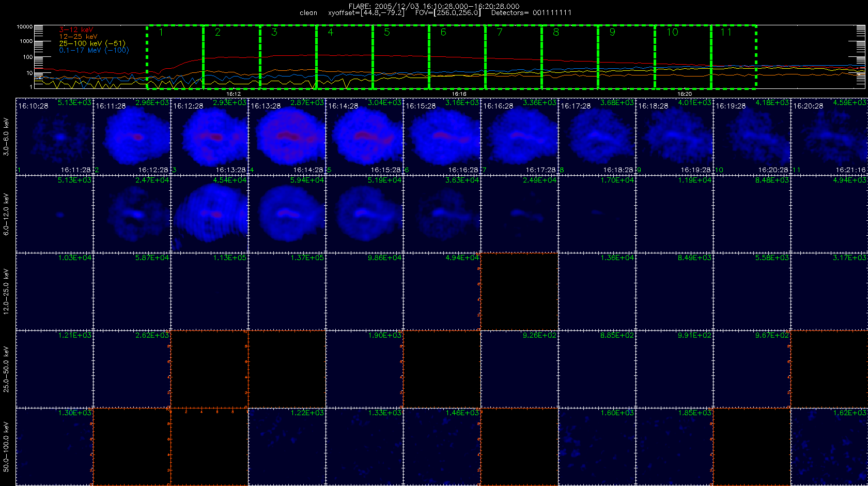Open the image panel labeled 1.90E+03
This screenshot has width=868, height=486.
point(364,369)
